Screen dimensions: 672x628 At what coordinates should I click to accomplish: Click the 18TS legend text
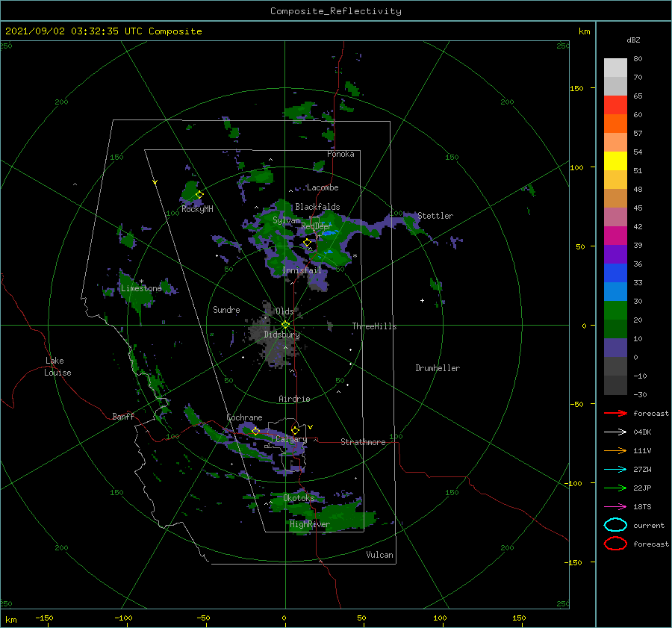(x=642, y=507)
